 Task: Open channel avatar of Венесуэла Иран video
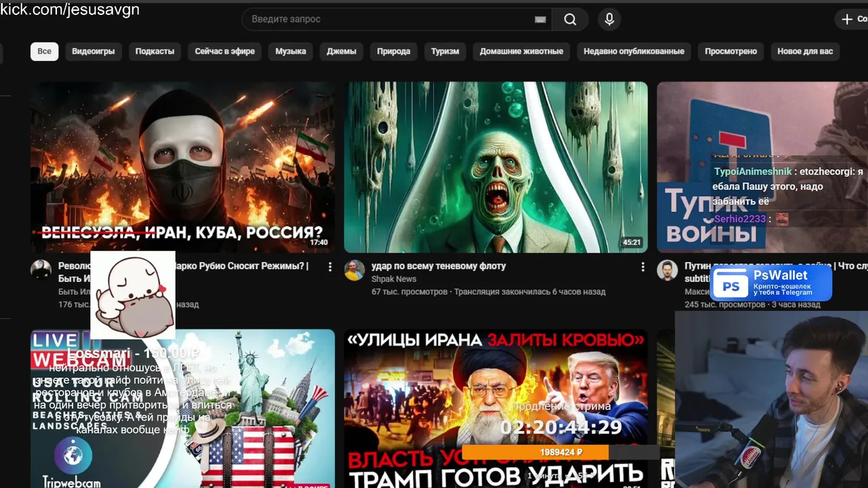41,270
